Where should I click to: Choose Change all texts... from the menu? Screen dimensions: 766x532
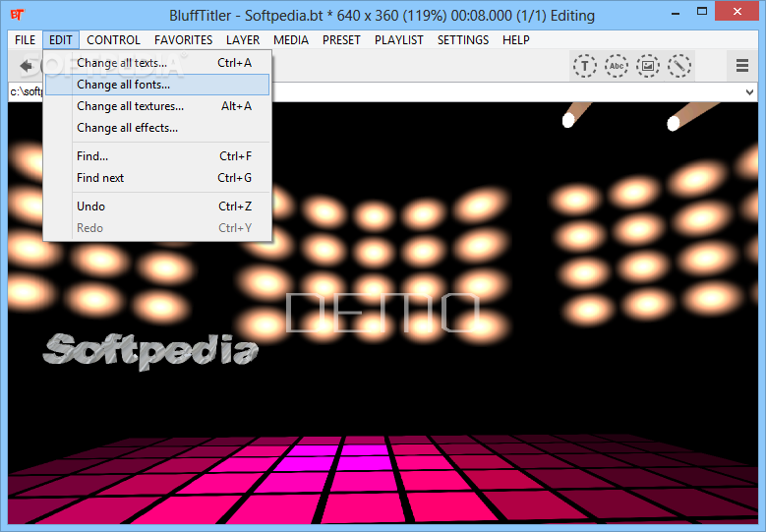click(156, 63)
